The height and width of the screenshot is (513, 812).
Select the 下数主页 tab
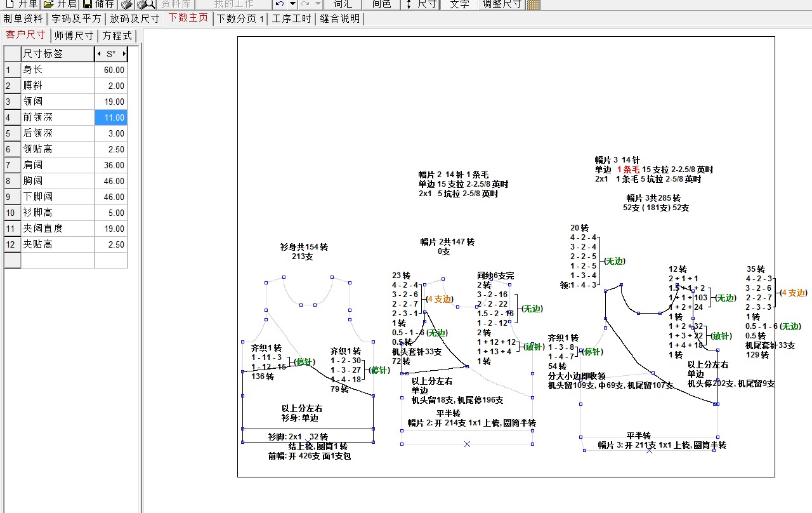pyautogui.click(x=188, y=18)
